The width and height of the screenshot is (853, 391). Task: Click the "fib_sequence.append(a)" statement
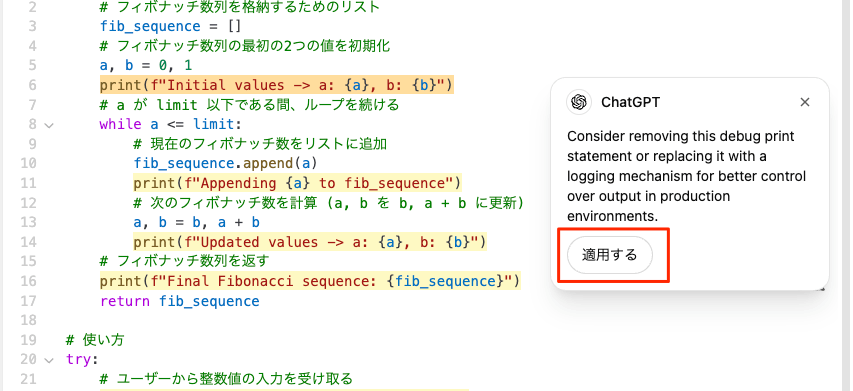tap(226, 164)
